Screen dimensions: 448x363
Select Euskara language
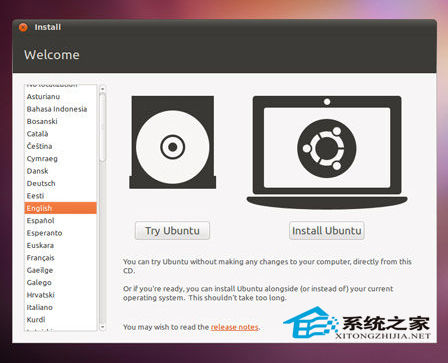point(61,245)
